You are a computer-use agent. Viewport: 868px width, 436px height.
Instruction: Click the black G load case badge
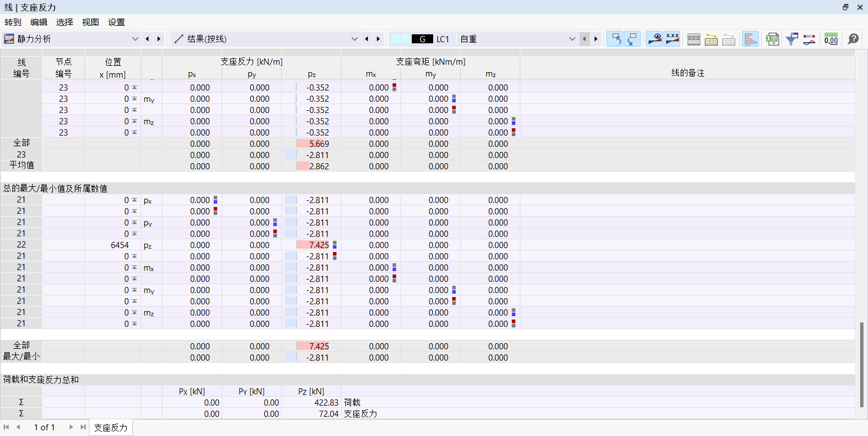[422, 39]
